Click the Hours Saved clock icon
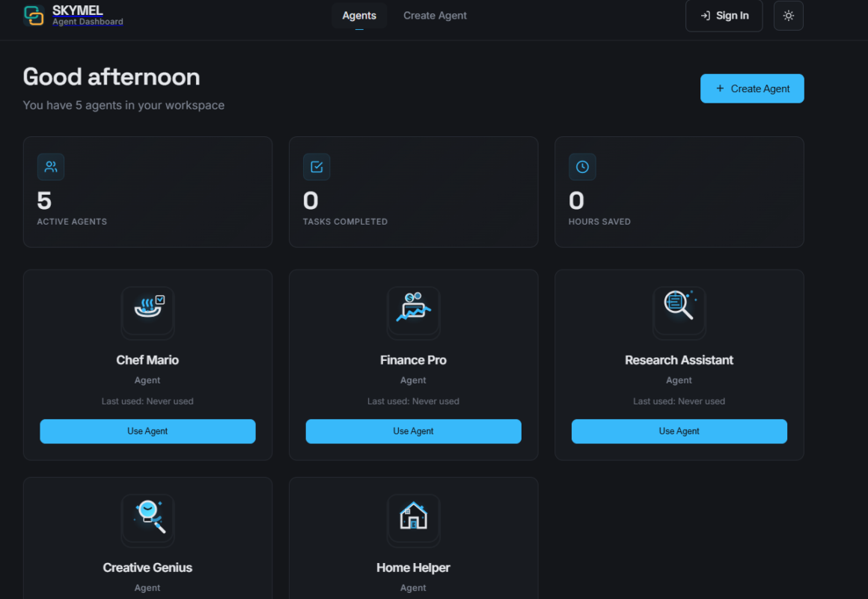Screen dimensions: 868x599 click(582, 166)
